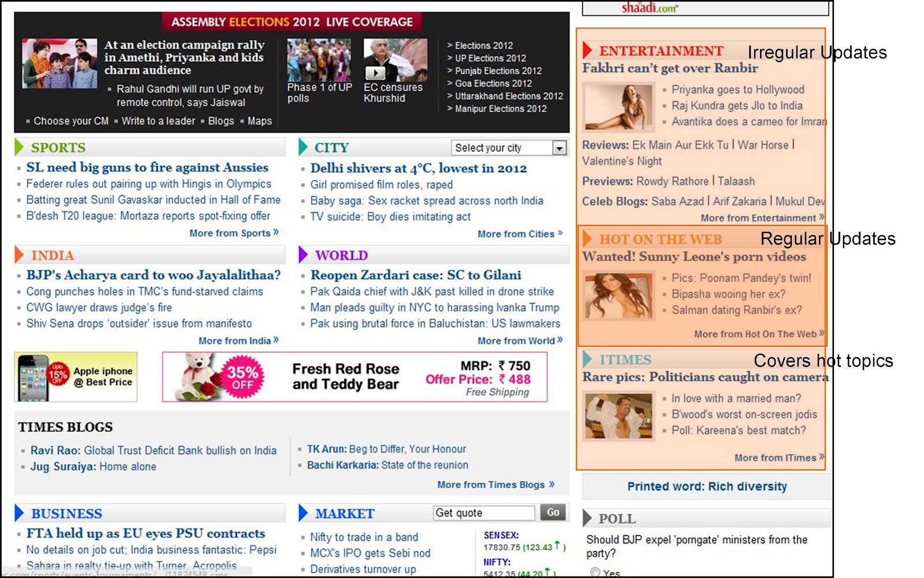Open Poll: Kareena's best match link
924x578 pixels.
tap(739, 430)
